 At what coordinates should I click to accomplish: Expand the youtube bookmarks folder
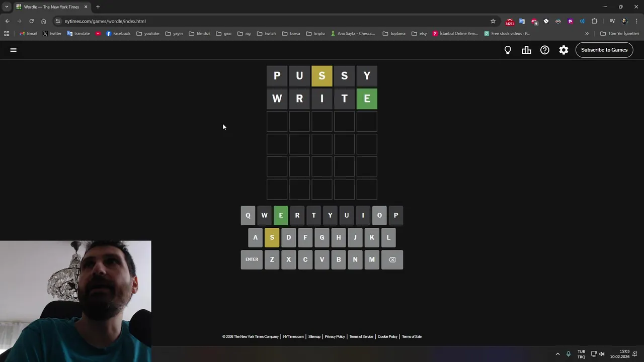[x=148, y=34]
